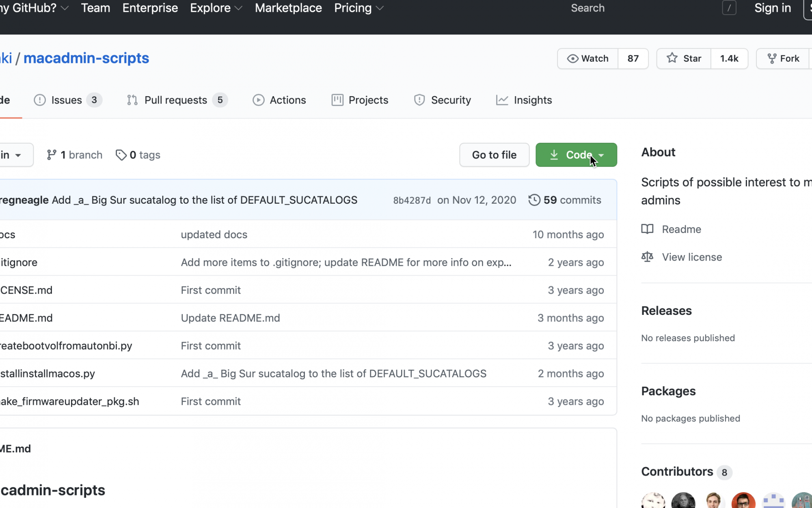Image resolution: width=812 pixels, height=508 pixels.
Task: Open the 'Update README.md' commit message
Action: (230, 318)
